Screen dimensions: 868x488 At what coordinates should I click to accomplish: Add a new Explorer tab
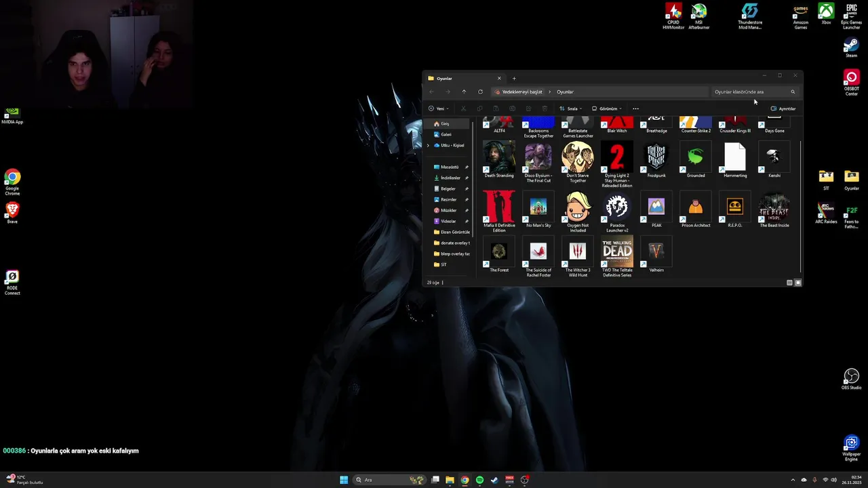click(x=514, y=79)
